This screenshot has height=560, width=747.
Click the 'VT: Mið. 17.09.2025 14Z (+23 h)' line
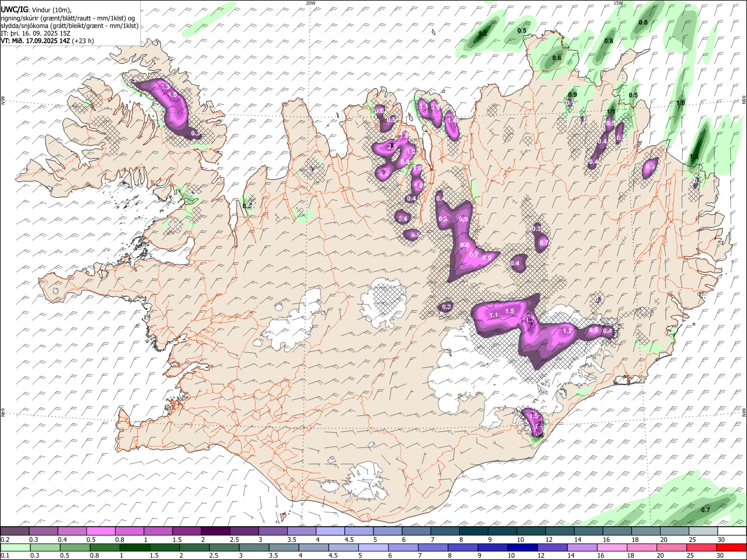pyautogui.click(x=47, y=41)
